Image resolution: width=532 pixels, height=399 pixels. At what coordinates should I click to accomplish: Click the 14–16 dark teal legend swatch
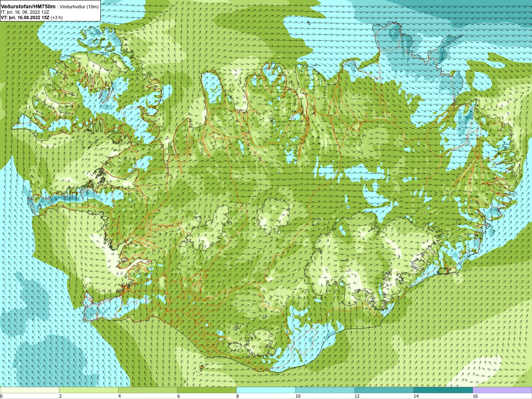pyautogui.click(x=443, y=390)
